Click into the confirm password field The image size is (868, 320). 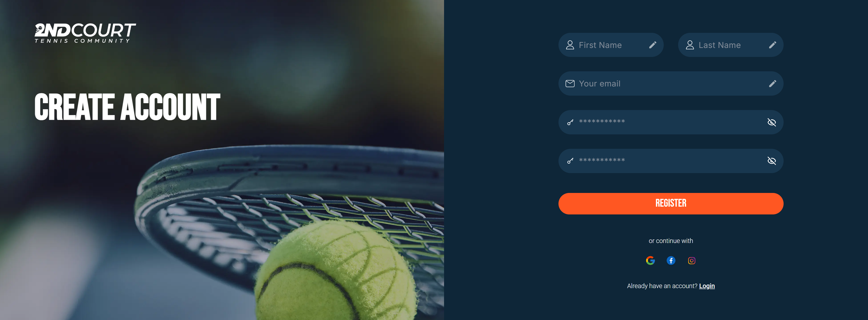[671, 161]
